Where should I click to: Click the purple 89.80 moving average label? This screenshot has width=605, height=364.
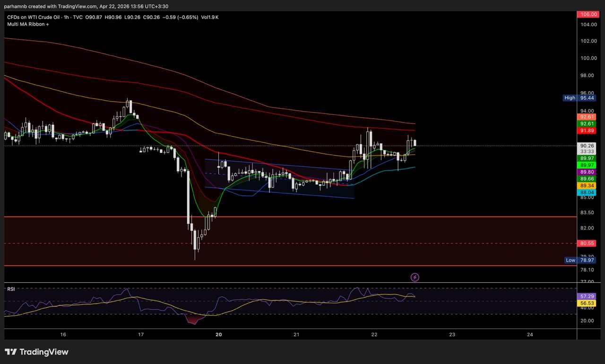pyautogui.click(x=587, y=172)
